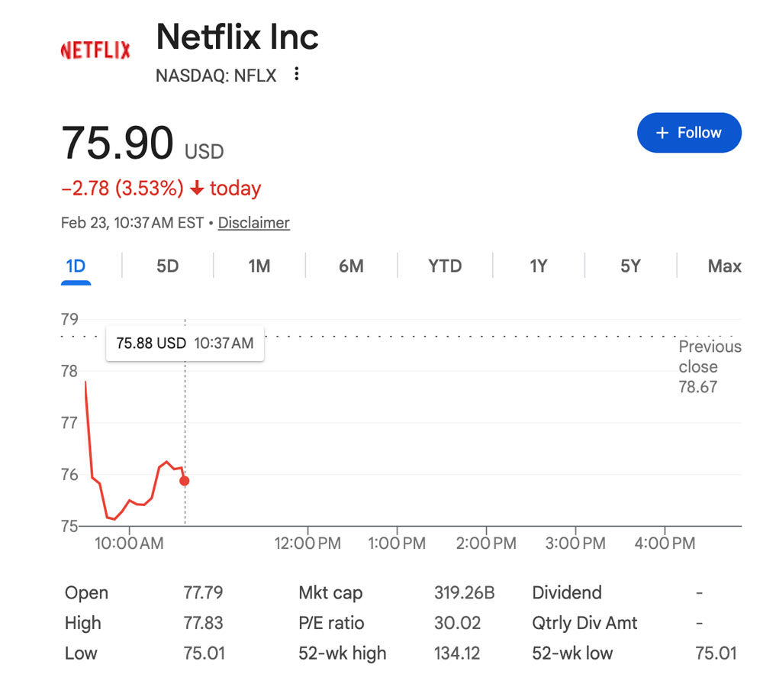The height and width of the screenshot is (700, 763).
Task: Switch to the 1M chart tab
Action: tap(259, 266)
